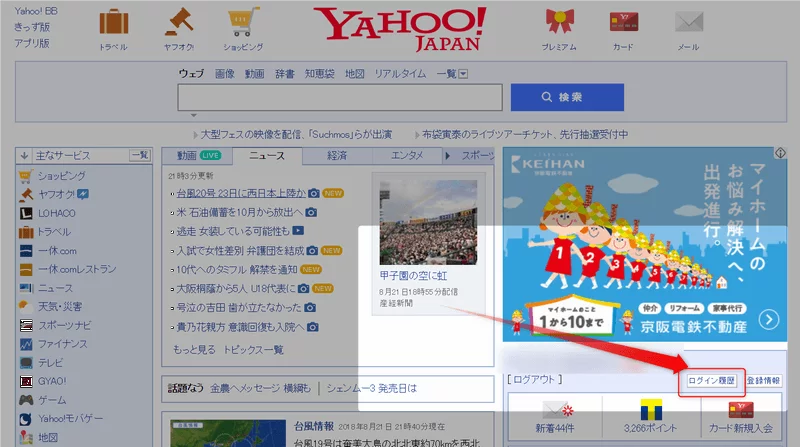Click the T-point 3,266ポイント icon
800x447 pixels.
coord(651,410)
